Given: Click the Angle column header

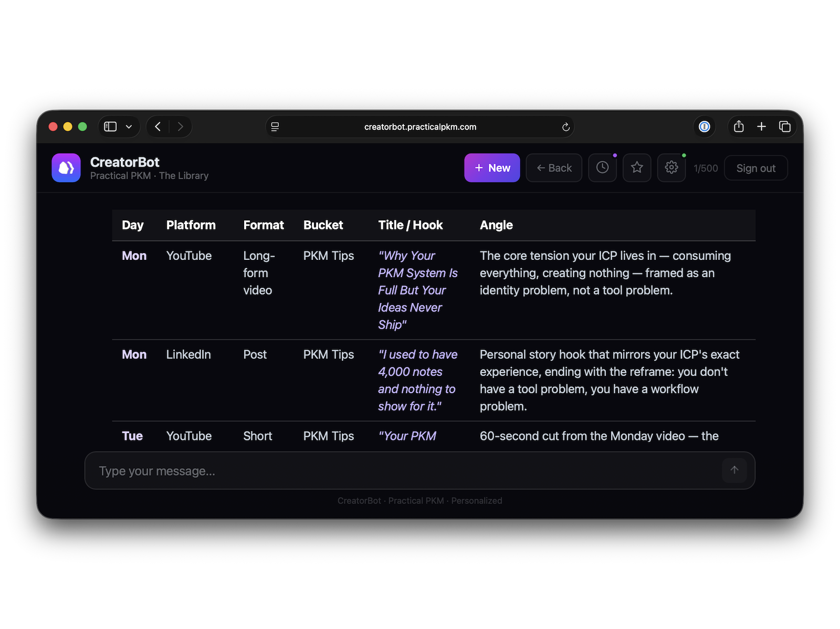Looking at the screenshot, I should click(x=496, y=225).
